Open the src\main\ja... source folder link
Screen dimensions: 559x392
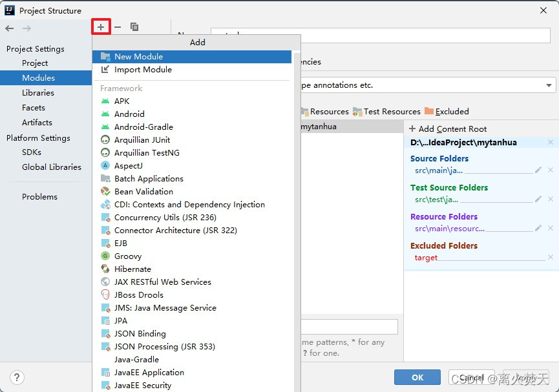point(439,170)
